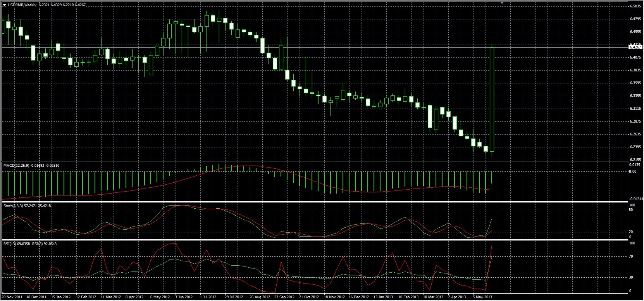Viewport: 644px width, 301px height.
Task: Click the 5 May 2013 date label
Action: [482, 297]
